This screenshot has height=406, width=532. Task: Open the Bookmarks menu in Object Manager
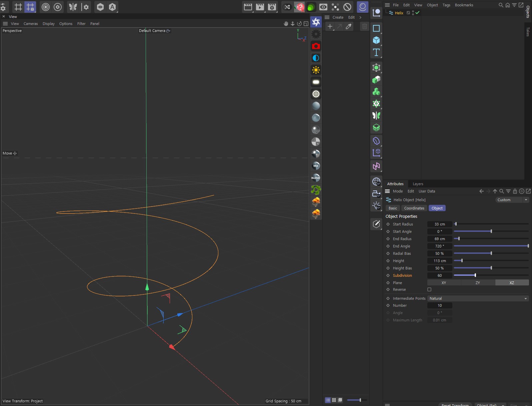(464, 5)
